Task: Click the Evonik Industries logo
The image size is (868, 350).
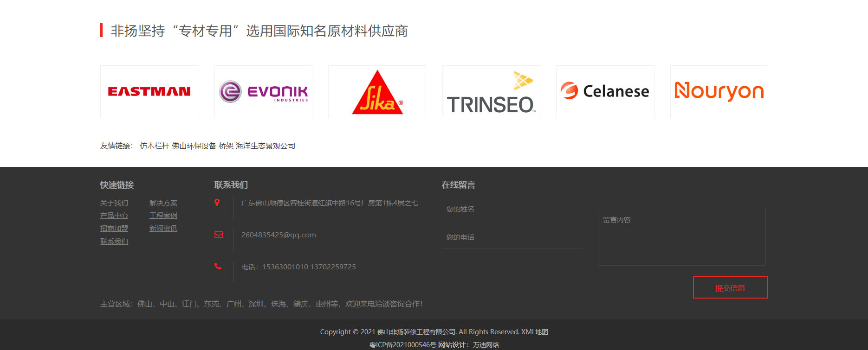Action: click(x=263, y=92)
